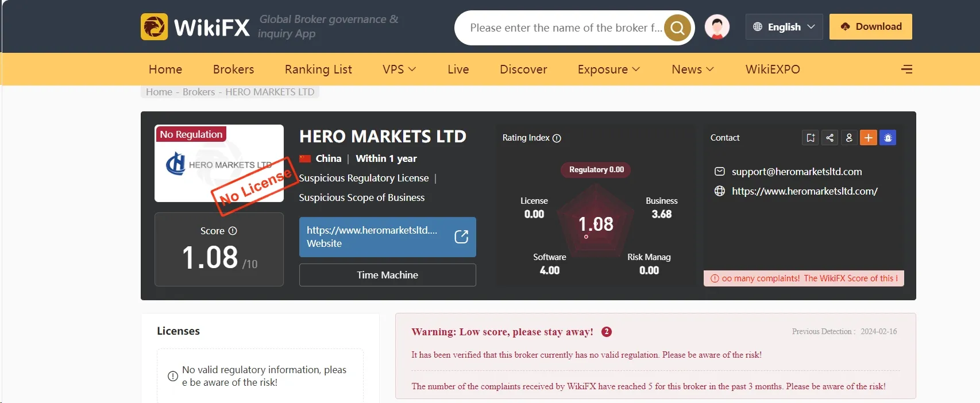Open the Discover tab
The width and height of the screenshot is (980, 403).
tap(523, 69)
